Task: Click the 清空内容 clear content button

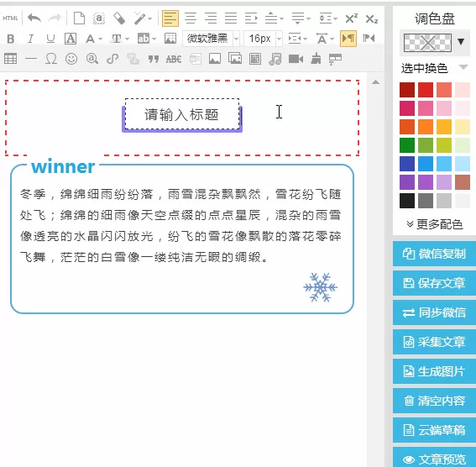Action: (434, 401)
